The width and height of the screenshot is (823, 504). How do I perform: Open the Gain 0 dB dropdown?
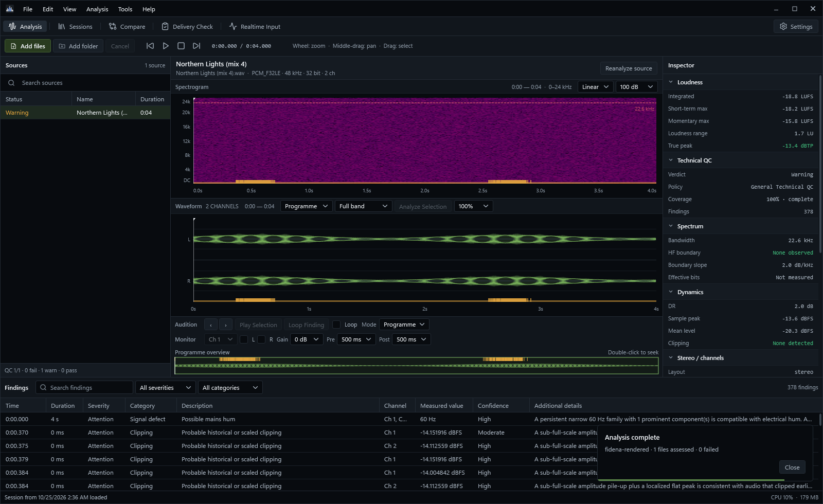coord(307,339)
